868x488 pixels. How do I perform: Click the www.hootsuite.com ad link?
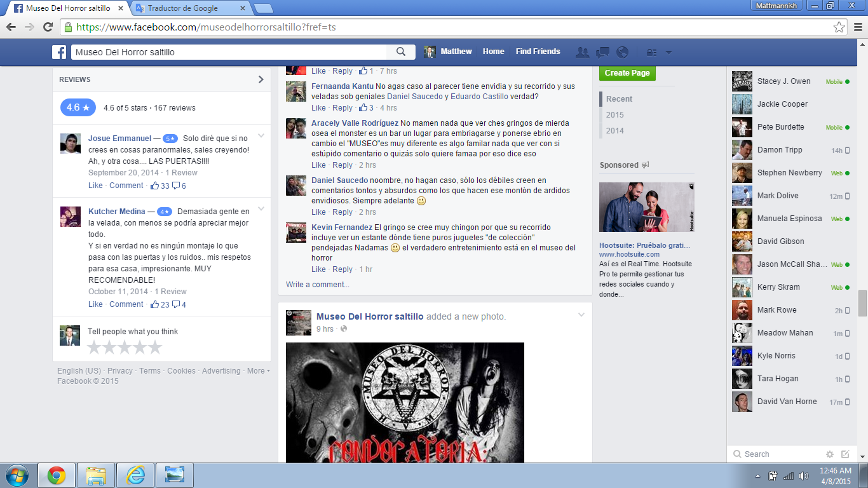[x=629, y=254]
